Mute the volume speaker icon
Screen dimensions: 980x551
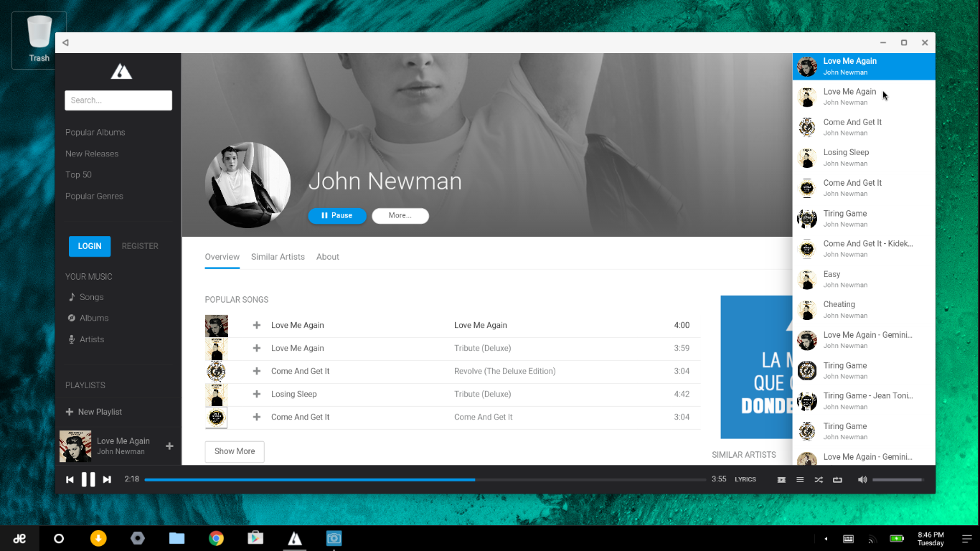(862, 479)
